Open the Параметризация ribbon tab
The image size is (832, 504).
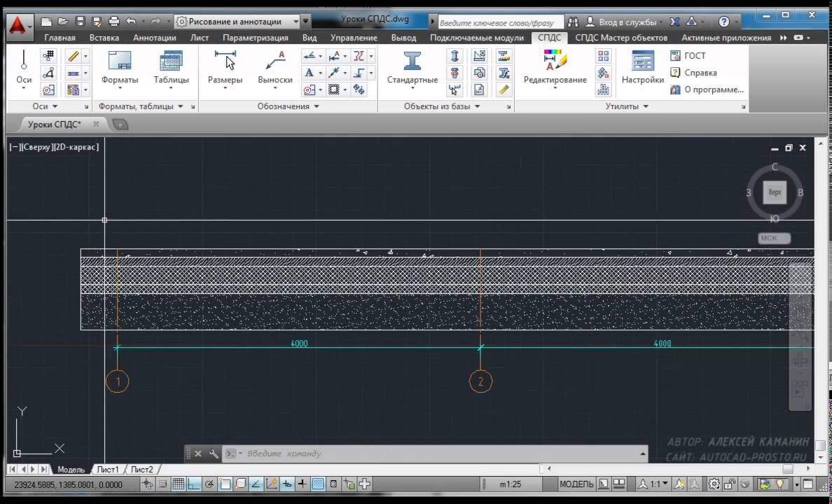click(255, 38)
